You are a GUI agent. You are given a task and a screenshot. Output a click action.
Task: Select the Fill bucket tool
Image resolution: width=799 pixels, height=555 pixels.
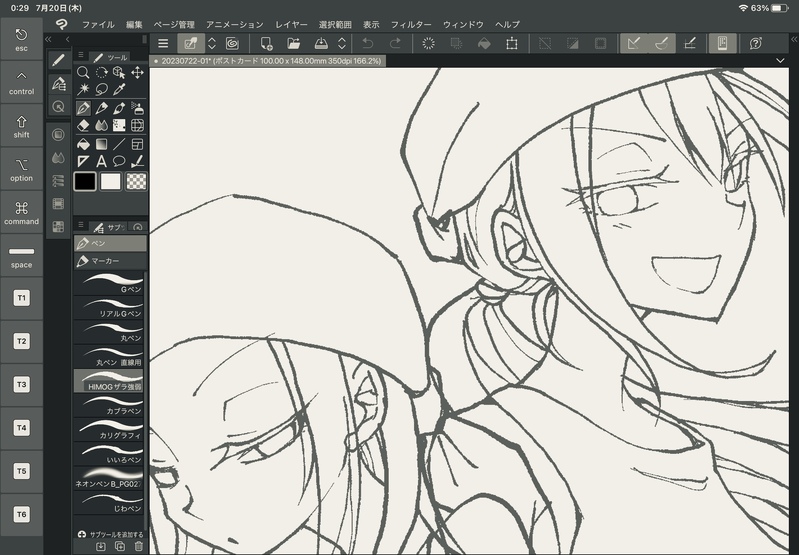(x=83, y=144)
